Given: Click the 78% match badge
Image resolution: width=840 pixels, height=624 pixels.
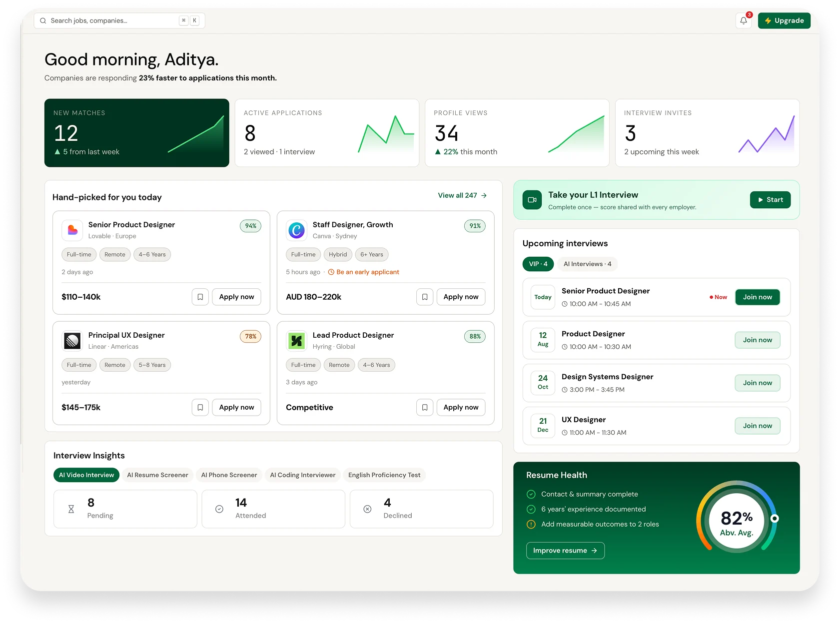Looking at the screenshot, I should (250, 336).
